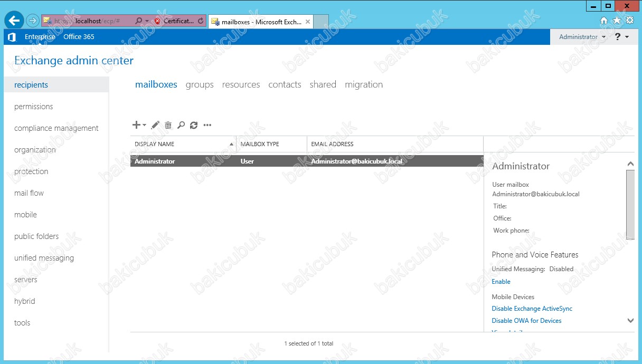The image size is (642, 364).
Task: Click the browser favorites star icon
Action: [x=617, y=21]
